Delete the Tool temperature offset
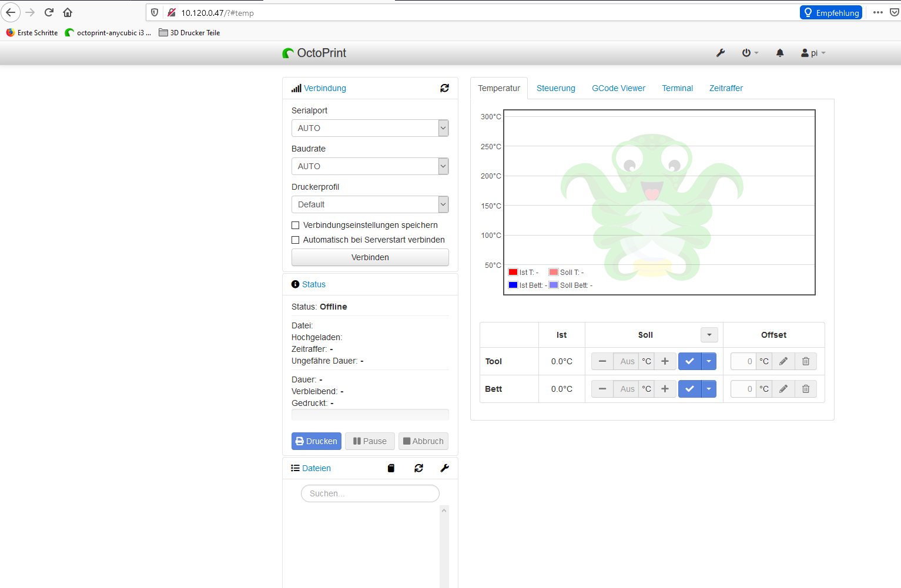The height and width of the screenshot is (588, 901). [x=806, y=361]
